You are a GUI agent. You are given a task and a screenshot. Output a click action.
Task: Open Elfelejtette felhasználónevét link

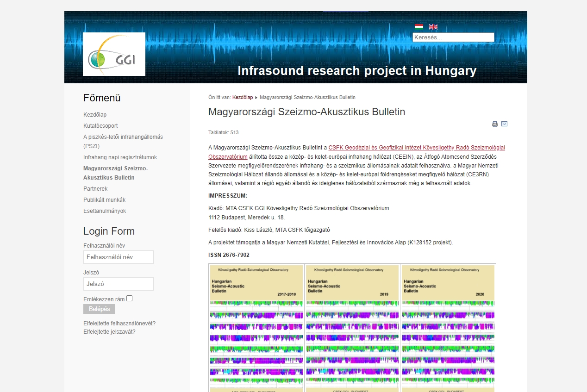click(x=119, y=324)
